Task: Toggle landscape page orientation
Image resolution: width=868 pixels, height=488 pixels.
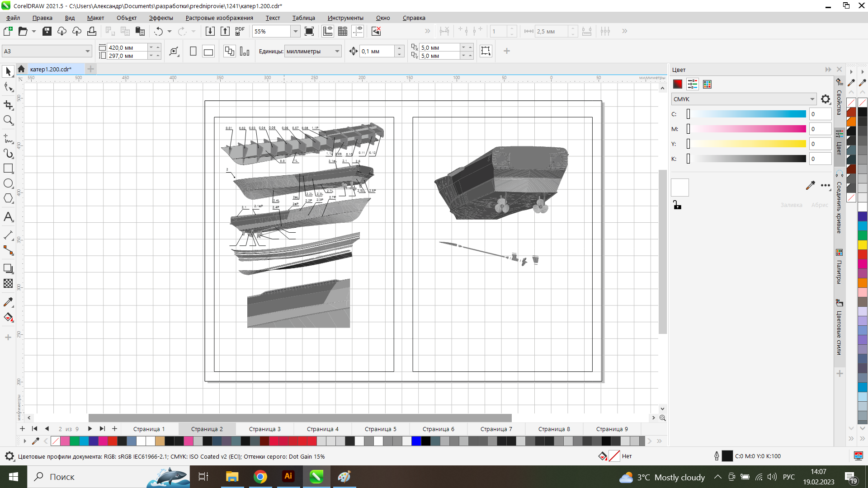Action: pyautogui.click(x=208, y=52)
